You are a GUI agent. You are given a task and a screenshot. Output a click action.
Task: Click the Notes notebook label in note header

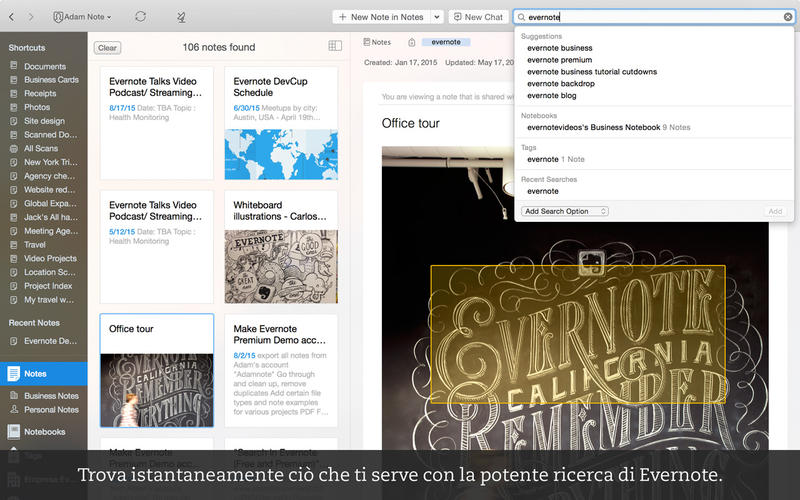click(x=377, y=42)
